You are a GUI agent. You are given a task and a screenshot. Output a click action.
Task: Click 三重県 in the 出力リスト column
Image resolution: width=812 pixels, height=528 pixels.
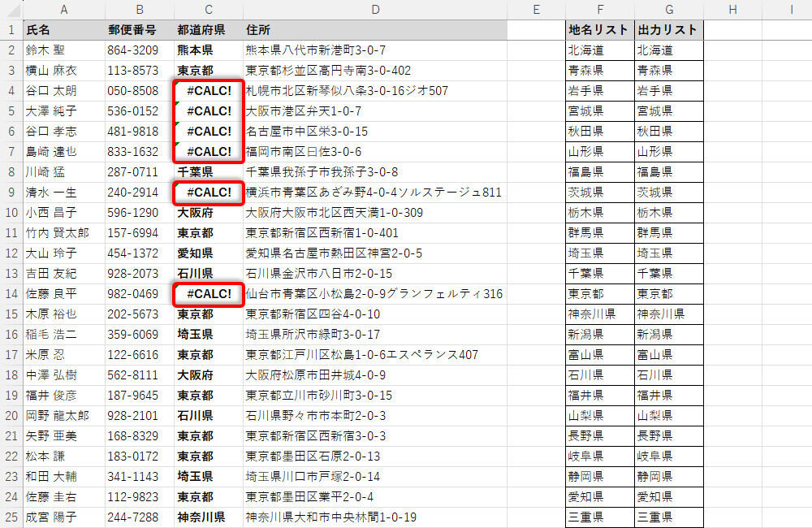pyautogui.click(x=668, y=517)
